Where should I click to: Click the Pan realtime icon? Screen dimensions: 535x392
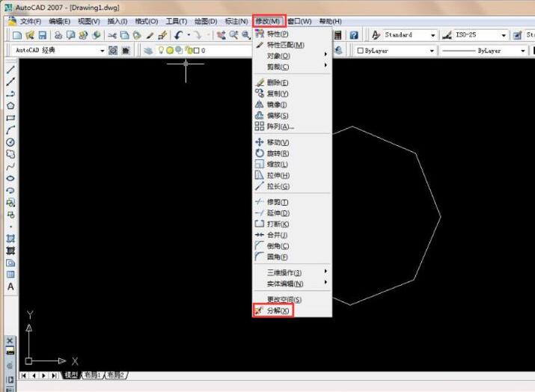pos(221,35)
